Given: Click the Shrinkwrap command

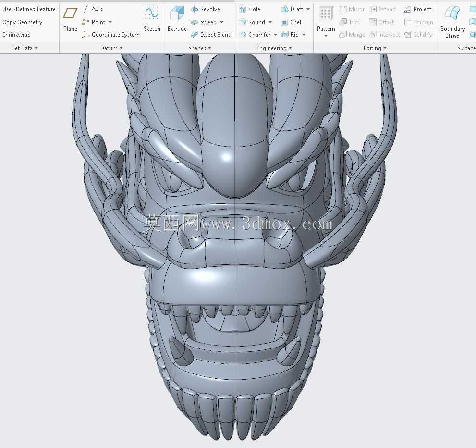Looking at the screenshot, I should pos(15,35).
